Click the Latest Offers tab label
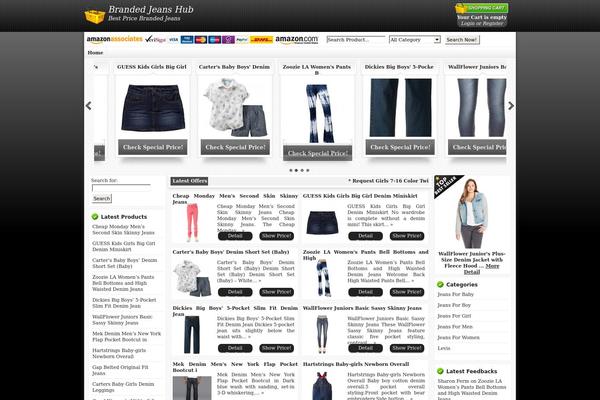600x400 pixels. pyautogui.click(x=189, y=181)
